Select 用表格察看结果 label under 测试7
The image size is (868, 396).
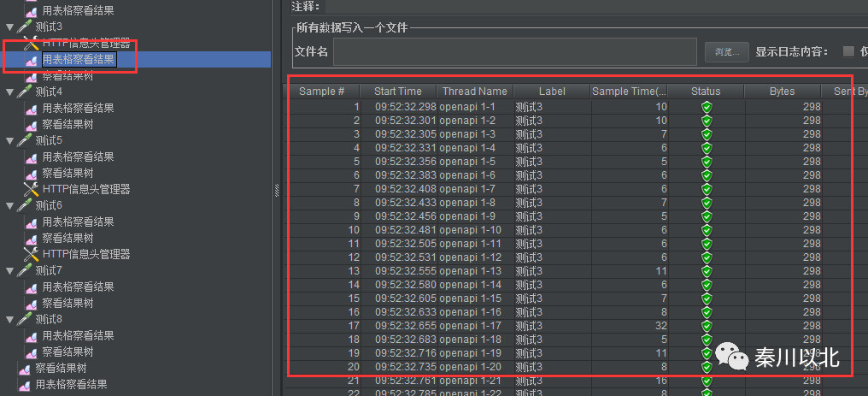[79, 287]
